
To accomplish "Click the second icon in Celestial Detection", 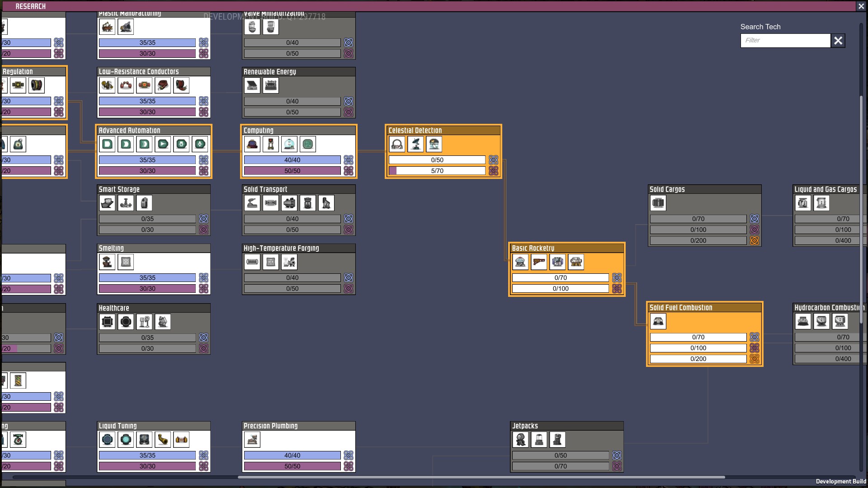I will click(415, 145).
